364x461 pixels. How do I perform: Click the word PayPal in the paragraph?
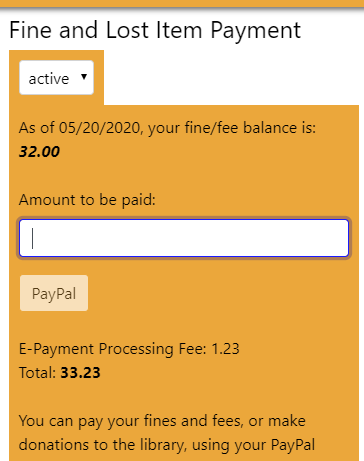point(293,445)
